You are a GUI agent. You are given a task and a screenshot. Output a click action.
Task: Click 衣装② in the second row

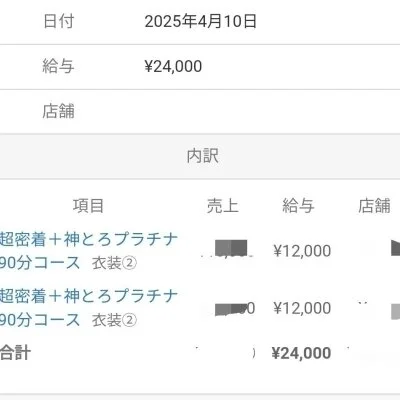coord(114,320)
